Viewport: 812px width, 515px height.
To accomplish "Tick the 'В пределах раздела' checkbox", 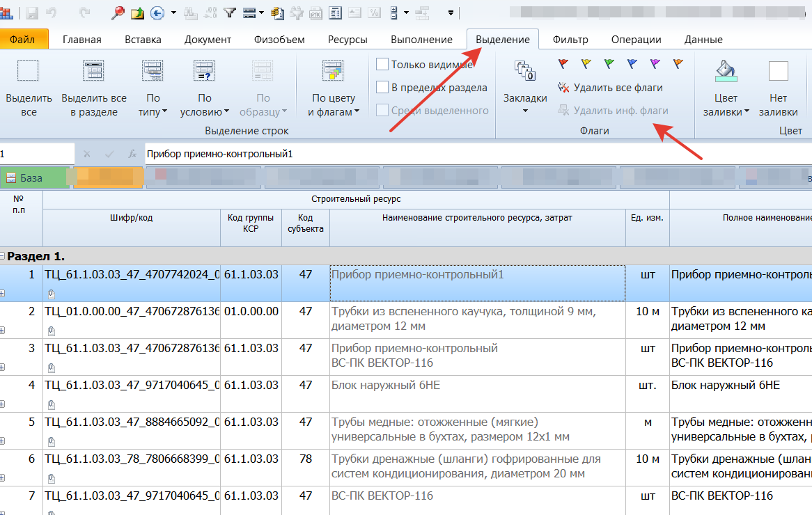I will pos(382,88).
